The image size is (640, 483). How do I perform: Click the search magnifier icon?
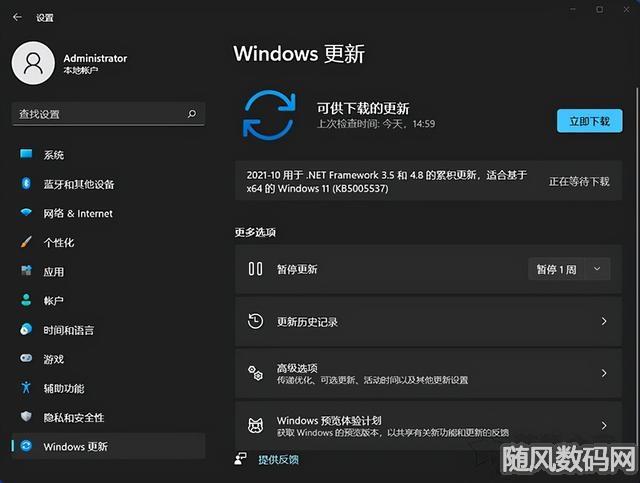click(x=192, y=114)
